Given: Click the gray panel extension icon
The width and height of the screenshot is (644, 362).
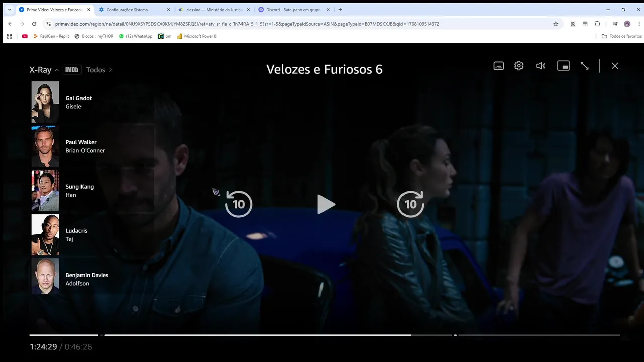Looking at the screenshot, I should tap(585, 24).
